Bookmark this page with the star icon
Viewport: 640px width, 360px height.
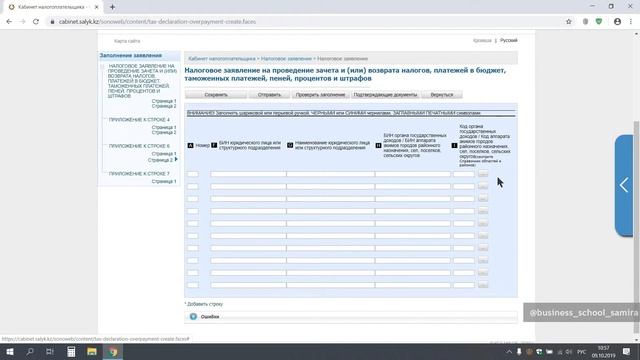569,22
